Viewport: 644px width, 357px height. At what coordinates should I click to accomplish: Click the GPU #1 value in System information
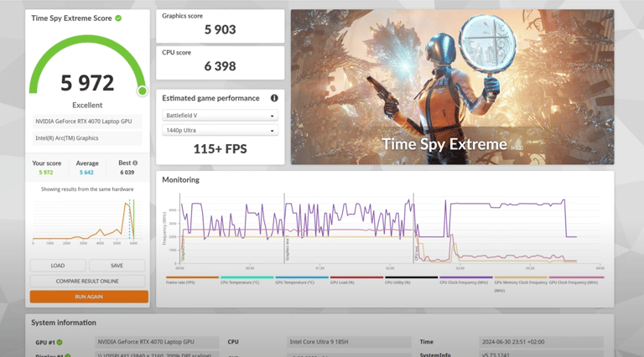[157, 342]
